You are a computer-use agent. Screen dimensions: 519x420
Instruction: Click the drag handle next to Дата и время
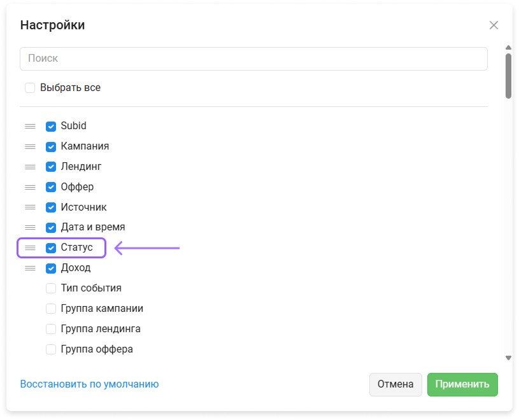(x=30, y=228)
